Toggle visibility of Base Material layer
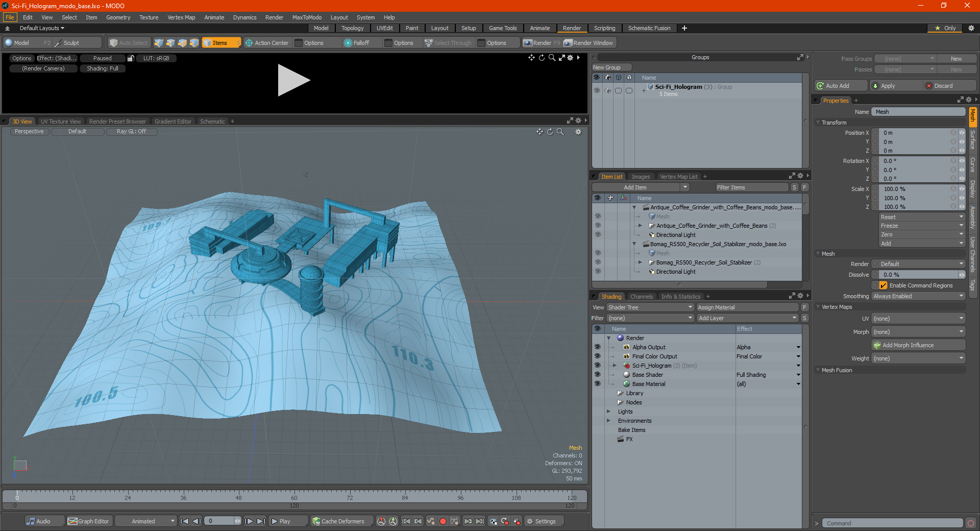 (597, 384)
